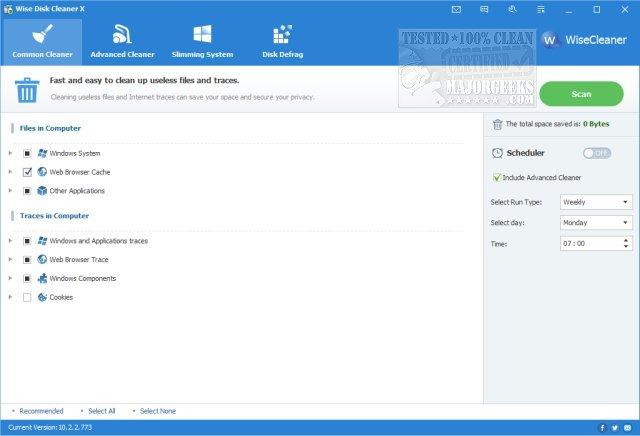Click the Web Browser Cache globe icon
Viewport: 640px width, 436px height.
click(42, 172)
